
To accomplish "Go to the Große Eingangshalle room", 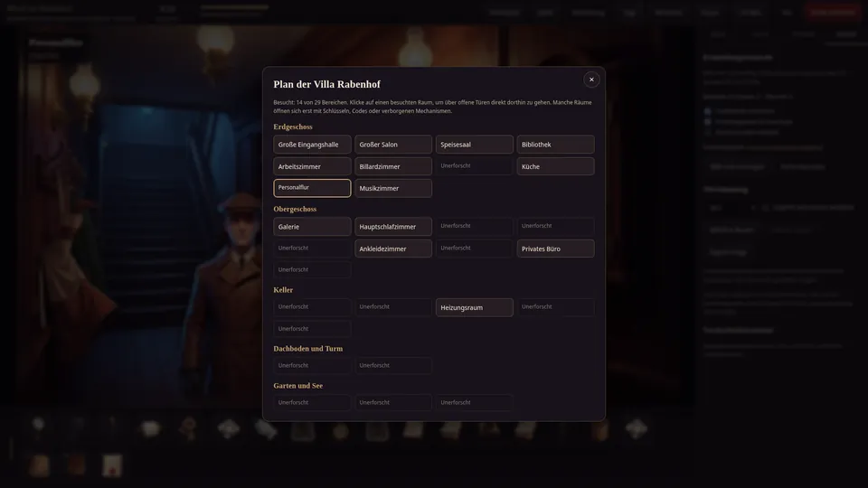I will click(312, 145).
